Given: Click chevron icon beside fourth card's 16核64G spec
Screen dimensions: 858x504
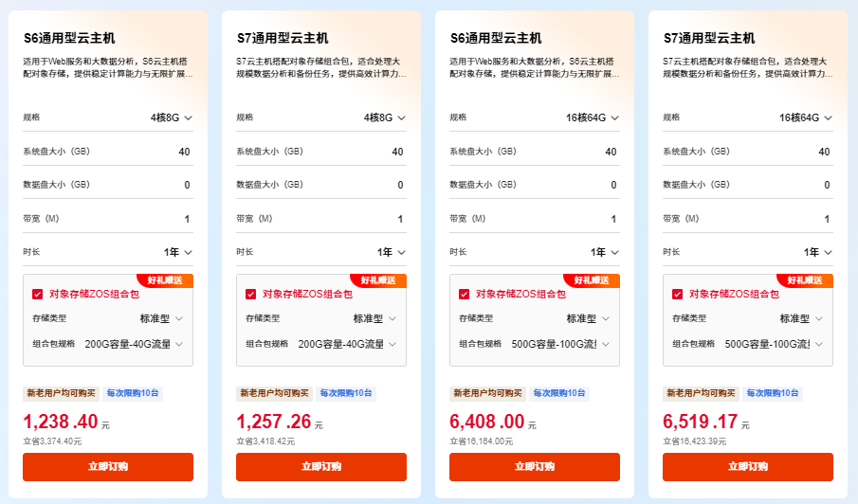Looking at the screenshot, I should [x=828, y=118].
